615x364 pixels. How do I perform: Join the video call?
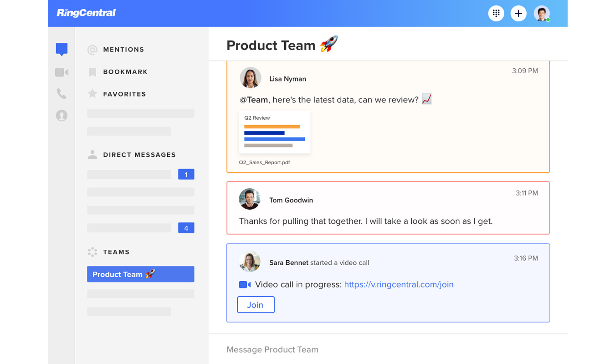pos(256,305)
